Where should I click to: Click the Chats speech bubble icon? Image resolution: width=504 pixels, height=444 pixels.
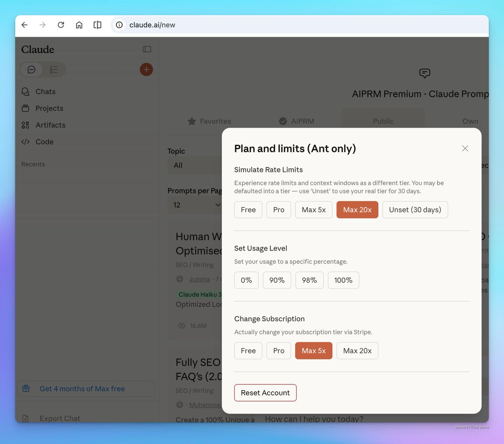pos(26,91)
